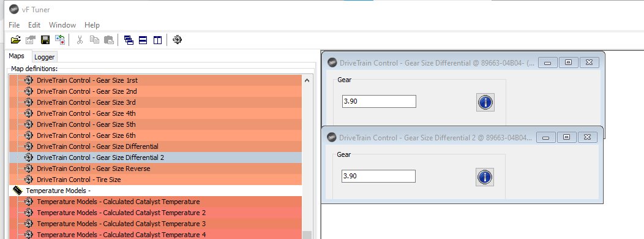The width and height of the screenshot is (644, 239).
Task: Open the Help menu
Action: (92, 25)
